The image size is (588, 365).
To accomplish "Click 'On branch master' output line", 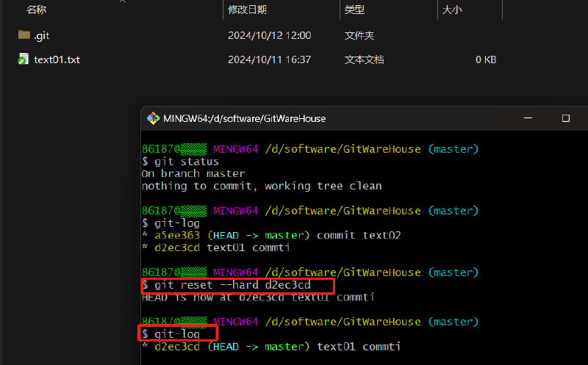I will click(193, 173).
